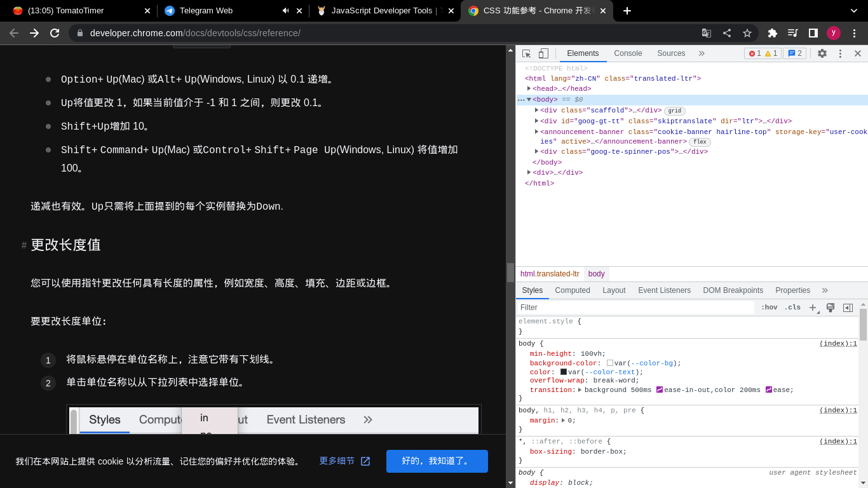Switch to the Console panel
Viewport: 868px width, 488px height.
coord(628,53)
